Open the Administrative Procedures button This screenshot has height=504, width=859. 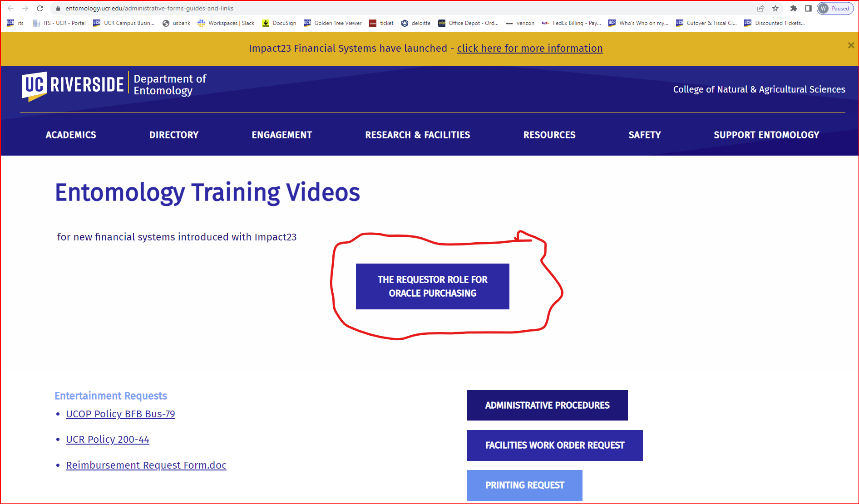pyautogui.click(x=547, y=405)
